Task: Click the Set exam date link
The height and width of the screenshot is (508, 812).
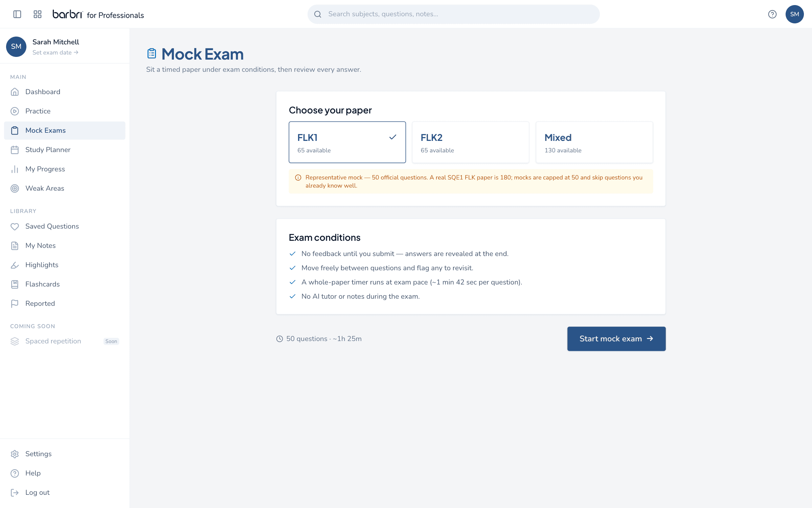Action: (55, 52)
